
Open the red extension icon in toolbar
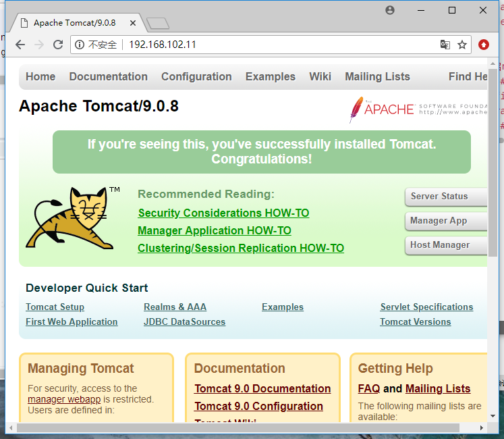tap(484, 45)
